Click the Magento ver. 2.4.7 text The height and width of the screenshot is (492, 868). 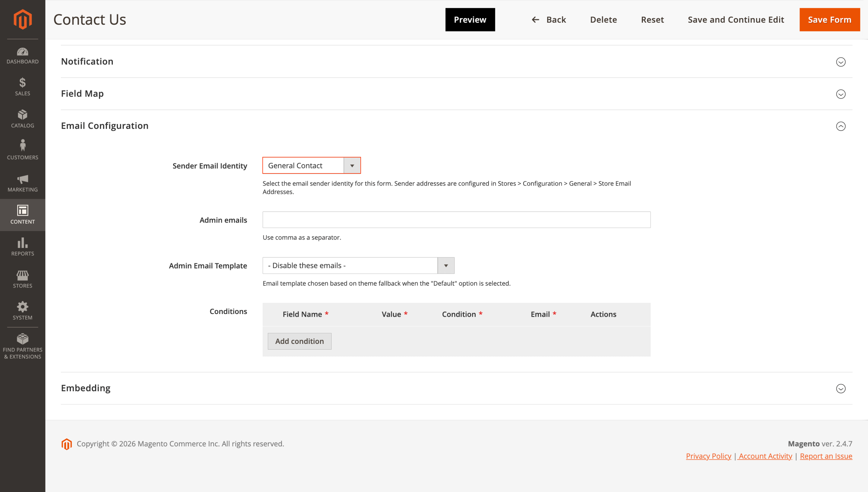pos(820,444)
